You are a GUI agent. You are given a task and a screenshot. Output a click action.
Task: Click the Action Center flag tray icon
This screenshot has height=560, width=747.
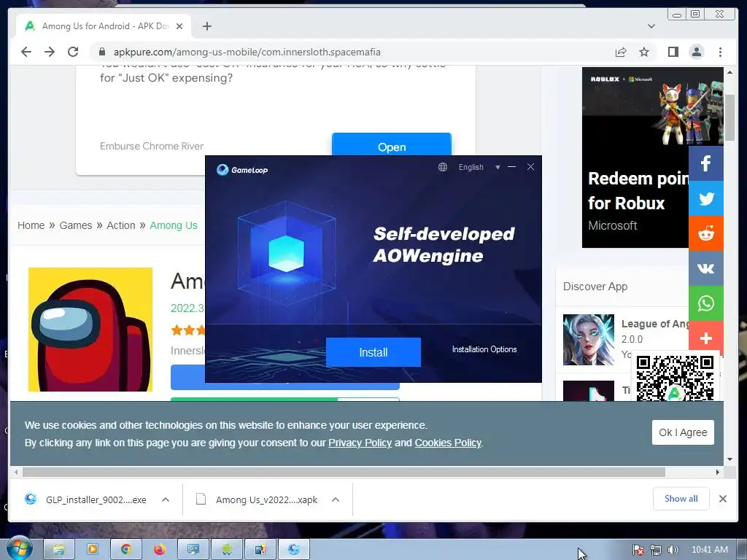point(638,550)
